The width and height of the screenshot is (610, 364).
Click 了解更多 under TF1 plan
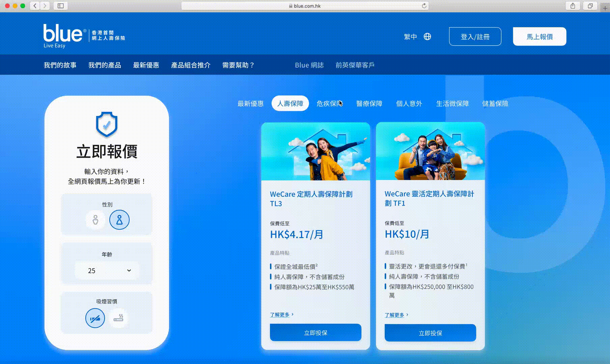(394, 315)
